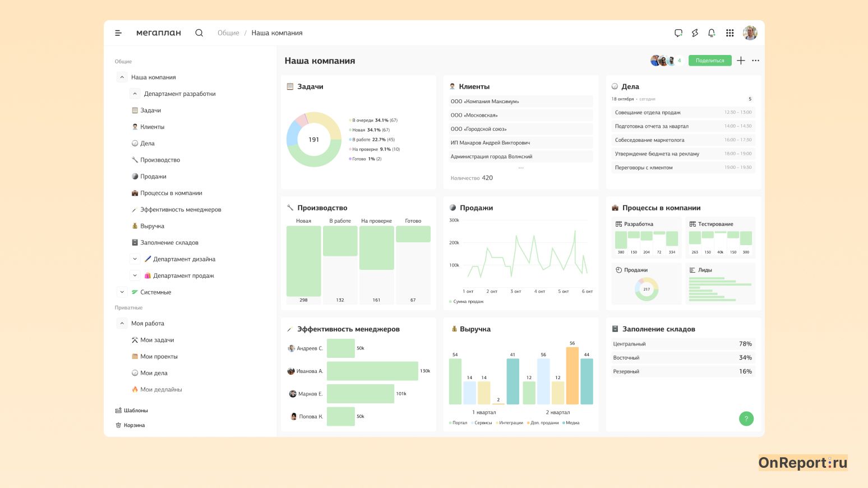Go to Общие in the breadcrumb
This screenshot has width=868, height=488.
(x=228, y=33)
